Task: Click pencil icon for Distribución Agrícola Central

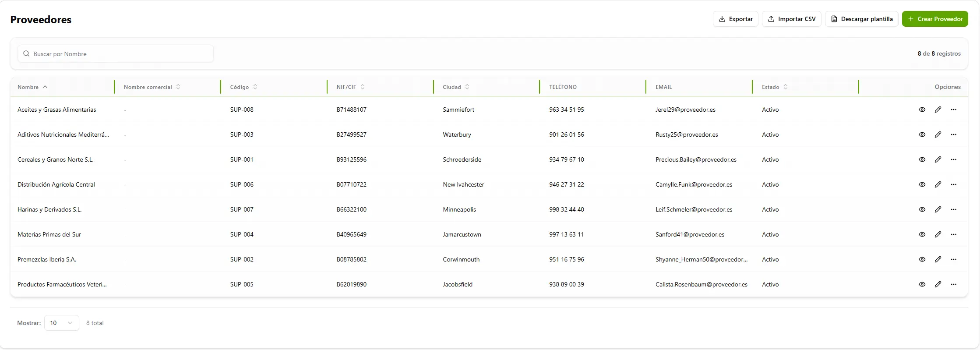Action: [x=938, y=184]
